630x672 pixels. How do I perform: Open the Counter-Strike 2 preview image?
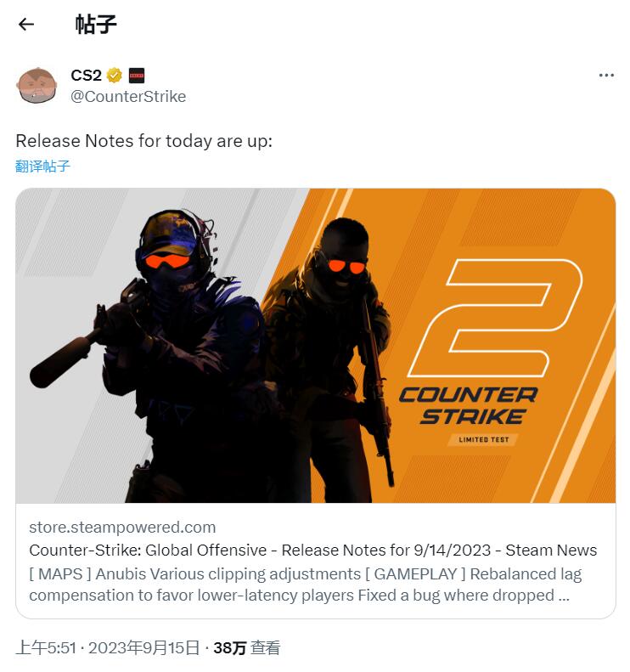[x=316, y=346]
